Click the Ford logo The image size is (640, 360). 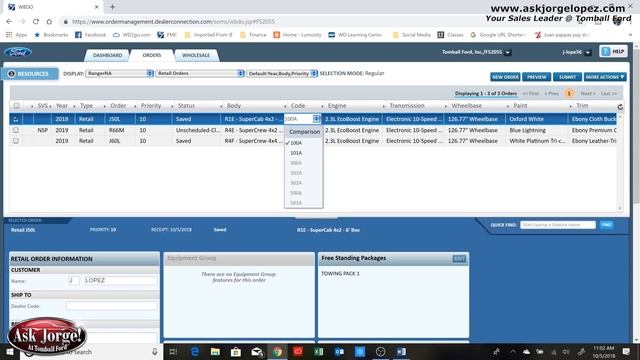[18, 52]
